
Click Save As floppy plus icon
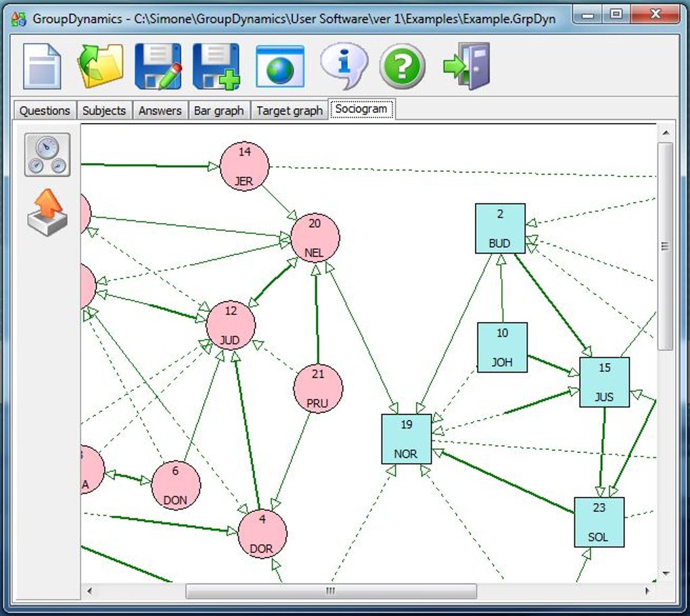pyautogui.click(x=216, y=66)
